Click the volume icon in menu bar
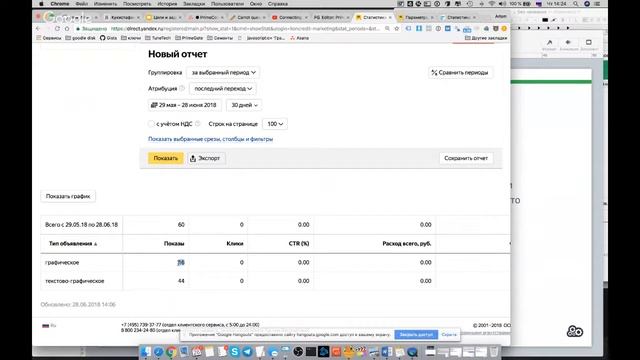640x360 pixels. (x=502, y=4)
